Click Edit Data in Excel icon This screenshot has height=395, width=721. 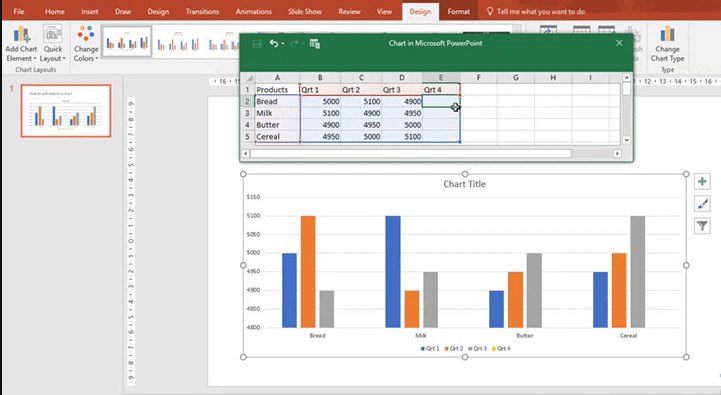[315, 44]
